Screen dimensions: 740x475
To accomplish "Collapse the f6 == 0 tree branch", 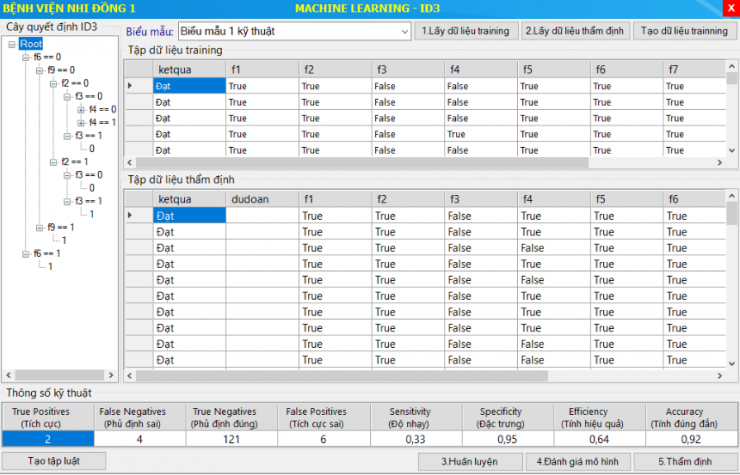I will point(25,58).
